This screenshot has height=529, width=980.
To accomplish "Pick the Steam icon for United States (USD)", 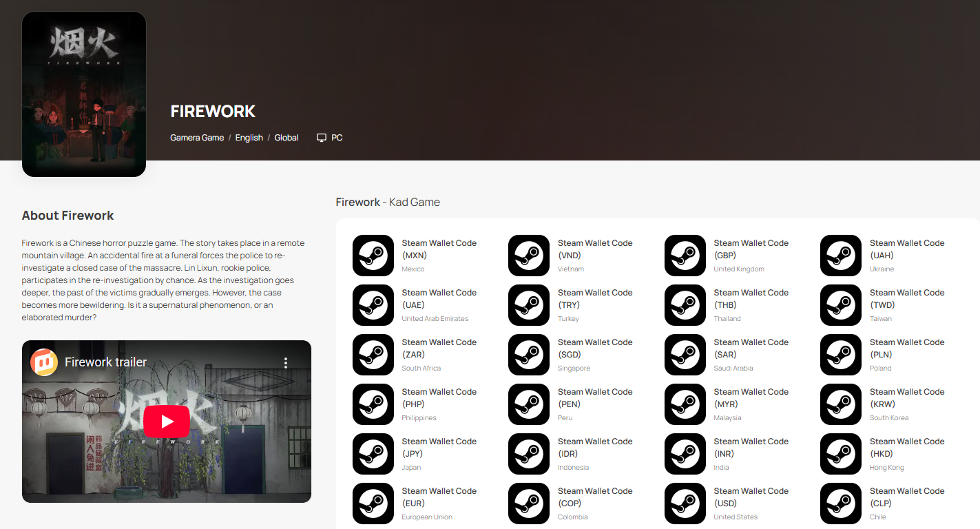I will 685,504.
